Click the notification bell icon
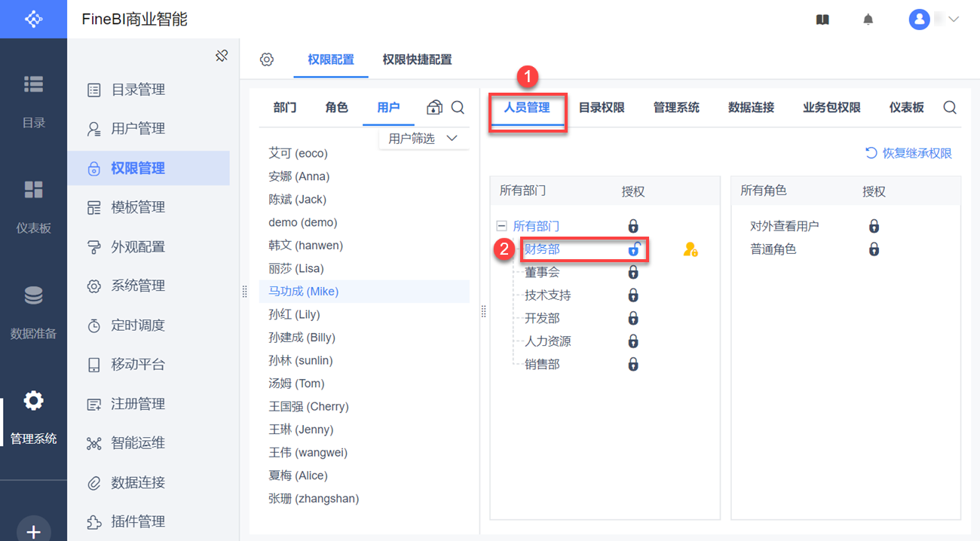980x541 pixels. 868,20
